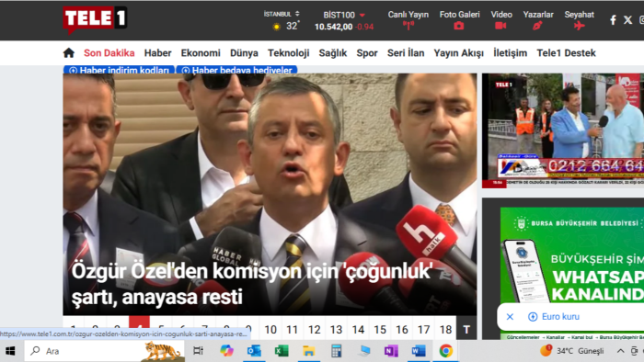The height and width of the screenshot is (362, 644).
Task: Open Yazarlar authors section
Action: point(538,19)
